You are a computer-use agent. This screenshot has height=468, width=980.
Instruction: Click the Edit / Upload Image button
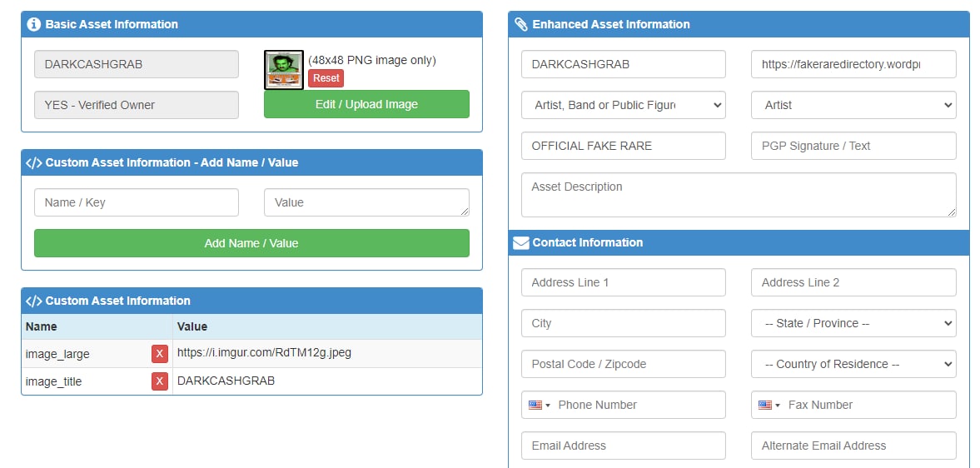(x=366, y=104)
